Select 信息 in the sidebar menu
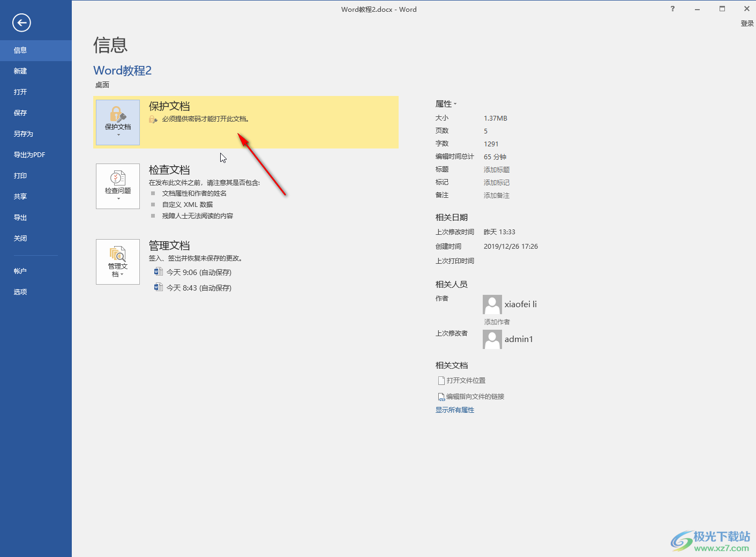The width and height of the screenshot is (756, 557). 36,50
